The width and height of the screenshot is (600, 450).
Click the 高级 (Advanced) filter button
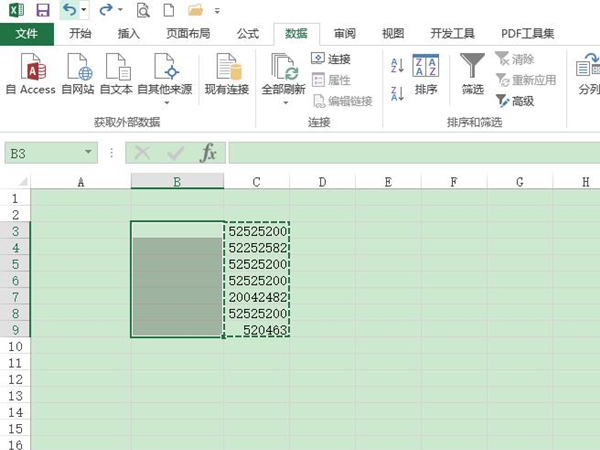click(515, 100)
